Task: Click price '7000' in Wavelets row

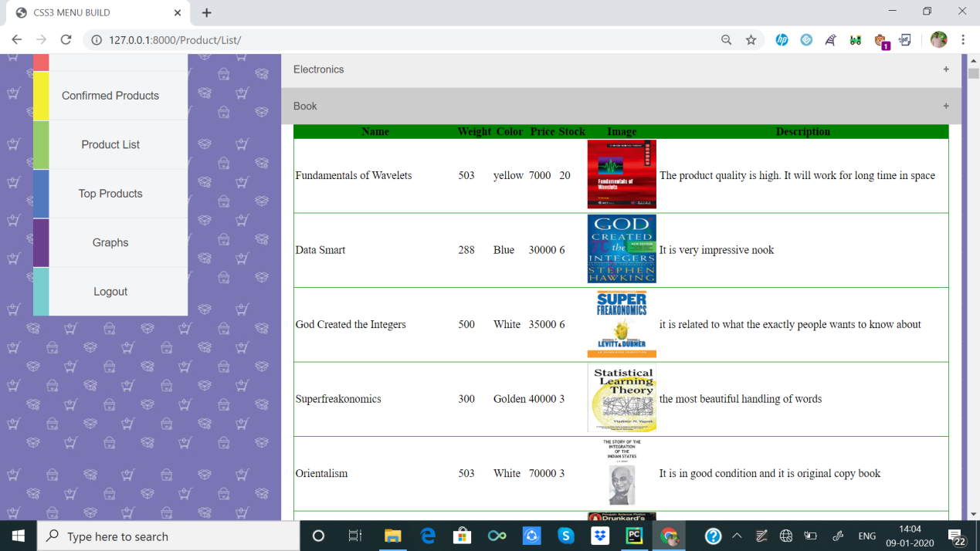Action: click(540, 175)
